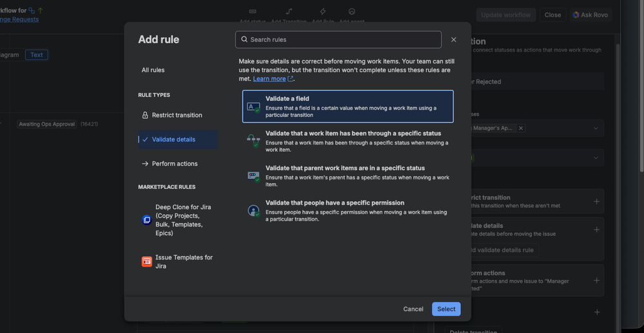The height and width of the screenshot is (333, 644).
Task: Click in the Search rules field
Action: [338, 39]
